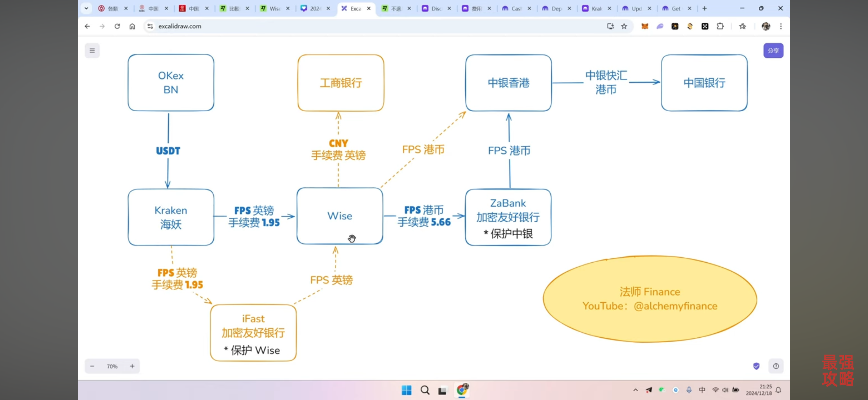Bookmark this page with star icon
The width and height of the screenshot is (868, 400).
[x=624, y=26]
